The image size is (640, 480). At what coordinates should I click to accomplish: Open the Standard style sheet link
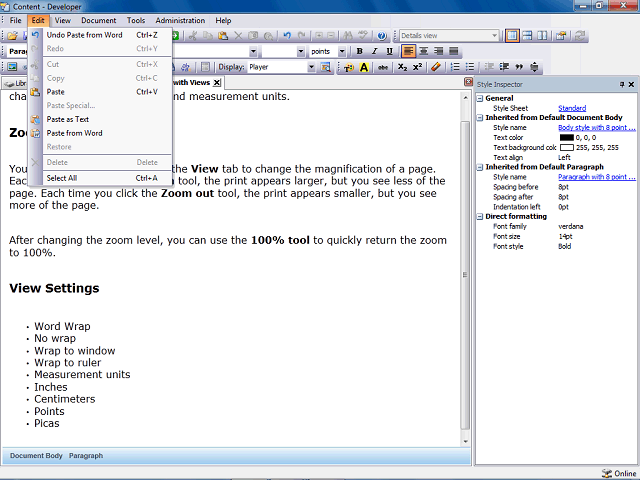(572, 108)
